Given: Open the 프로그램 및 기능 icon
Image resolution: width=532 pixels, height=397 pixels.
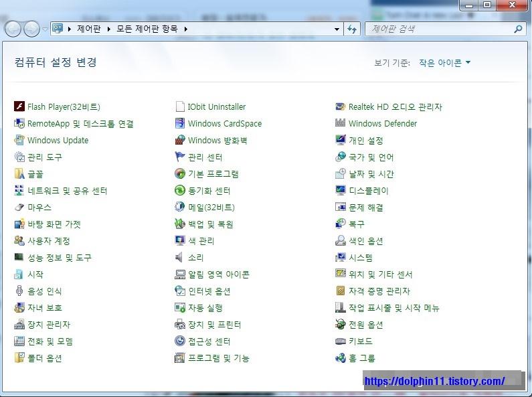Looking at the screenshot, I should click(180, 358).
